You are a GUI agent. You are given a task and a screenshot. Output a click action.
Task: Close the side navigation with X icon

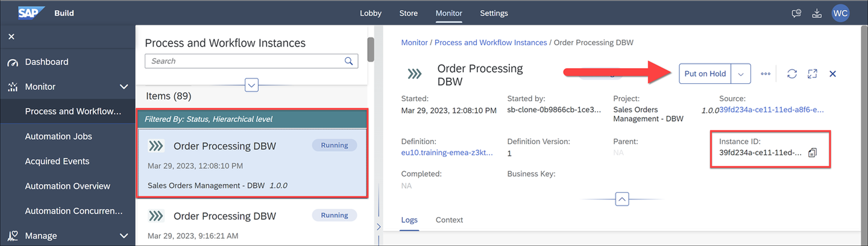[11, 37]
